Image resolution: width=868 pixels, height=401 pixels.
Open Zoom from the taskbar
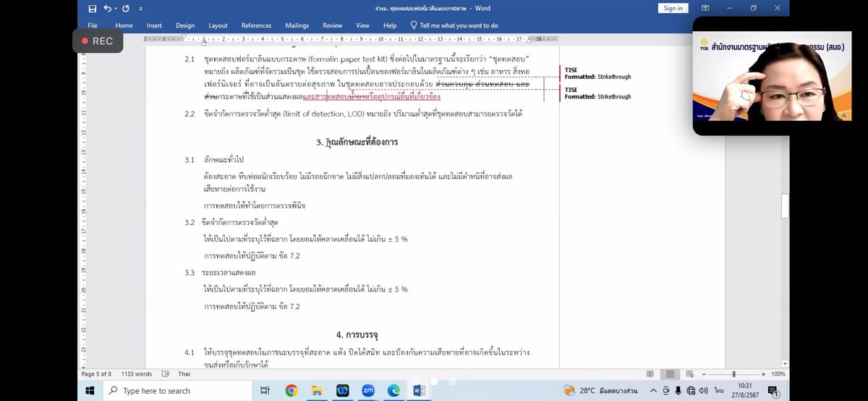tap(367, 391)
